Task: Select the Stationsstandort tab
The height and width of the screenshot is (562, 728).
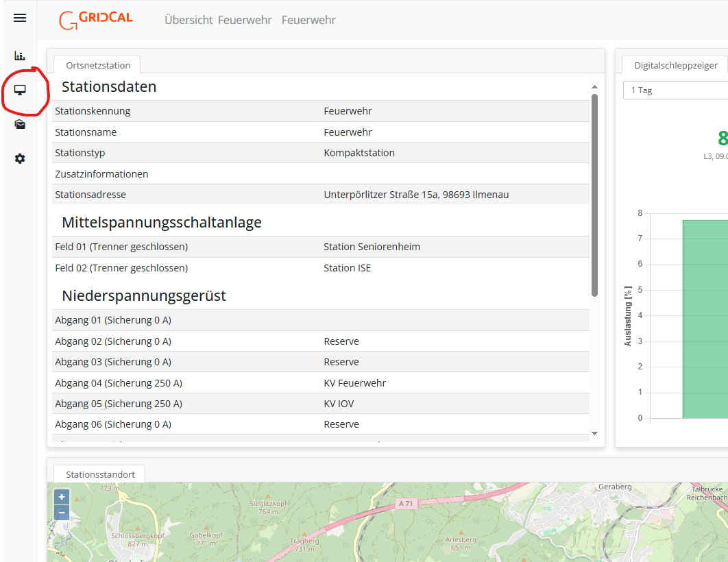Action: (x=100, y=474)
